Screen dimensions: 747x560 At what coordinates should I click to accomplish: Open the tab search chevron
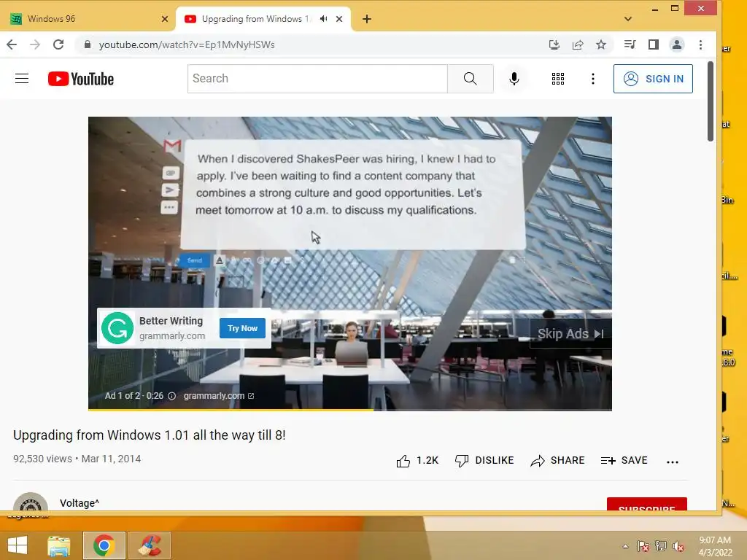[628, 19]
